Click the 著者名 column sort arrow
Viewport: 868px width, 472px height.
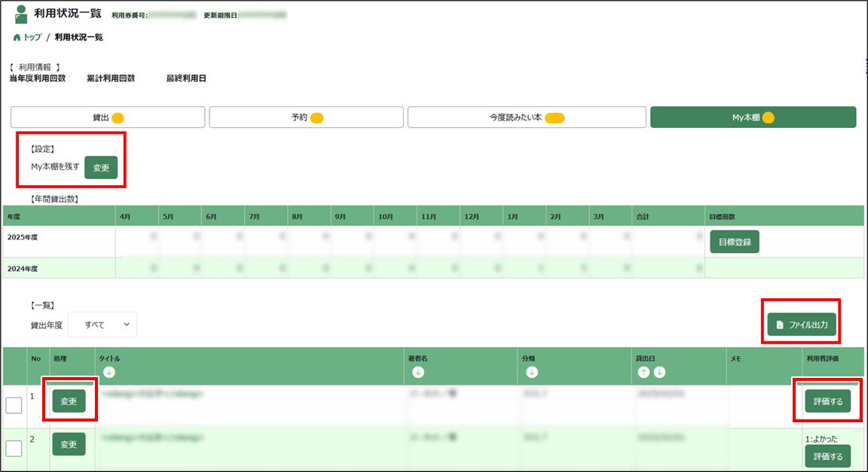418,372
